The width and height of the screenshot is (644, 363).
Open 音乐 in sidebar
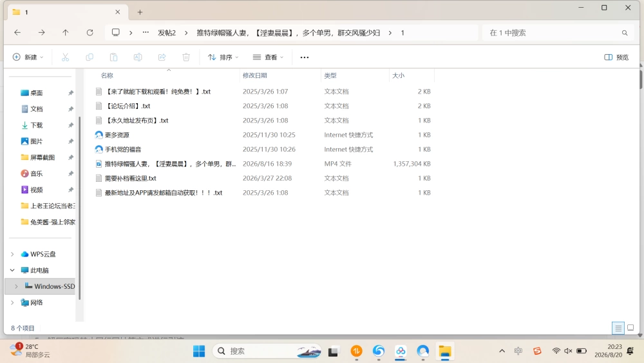(37, 173)
